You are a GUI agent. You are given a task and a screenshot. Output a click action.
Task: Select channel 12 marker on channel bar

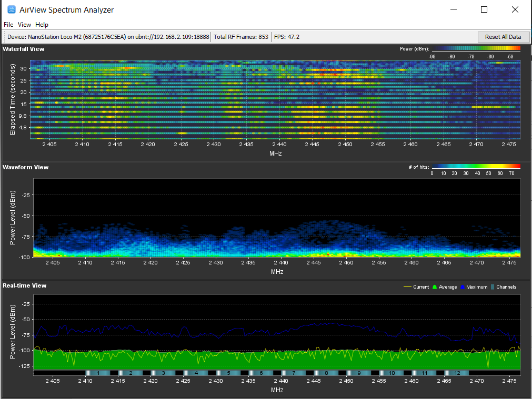(x=457, y=373)
